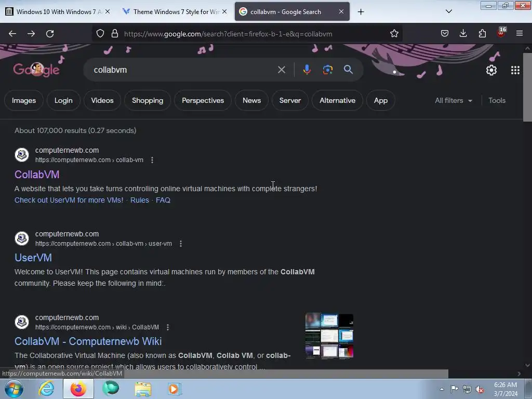Open the Action Center flag tray icon
Image resolution: width=532 pixels, height=399 pixels.
[x=454, y=389]
